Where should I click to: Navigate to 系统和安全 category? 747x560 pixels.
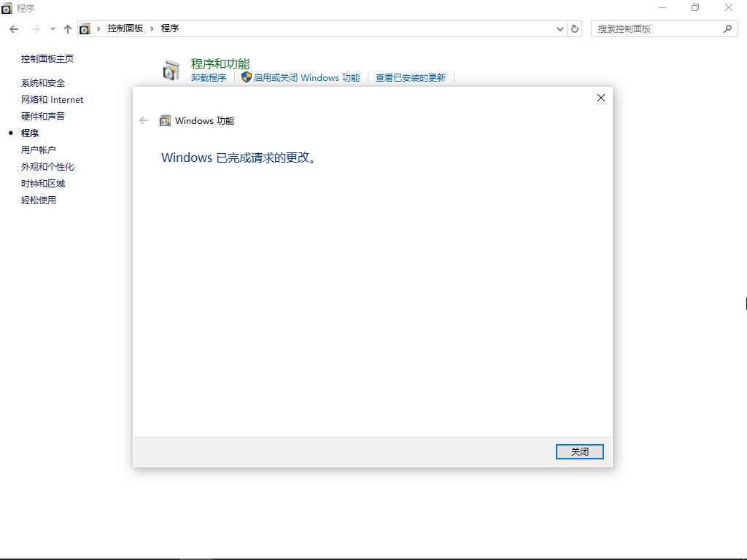42,82
